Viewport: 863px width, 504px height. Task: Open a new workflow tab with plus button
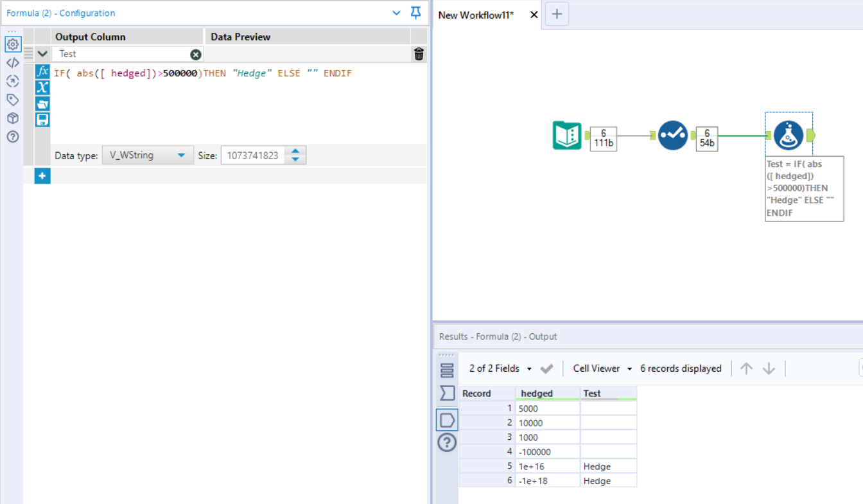pos(556,13)
